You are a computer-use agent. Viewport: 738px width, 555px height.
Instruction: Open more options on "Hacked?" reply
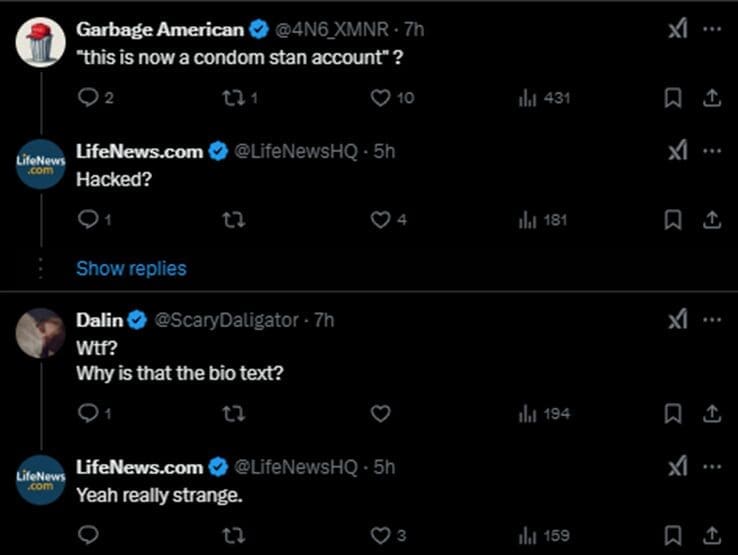(711, 152)
